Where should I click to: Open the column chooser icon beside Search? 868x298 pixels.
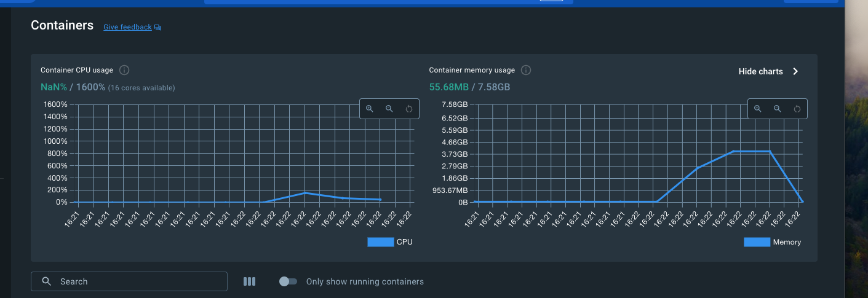click(249, 281)
